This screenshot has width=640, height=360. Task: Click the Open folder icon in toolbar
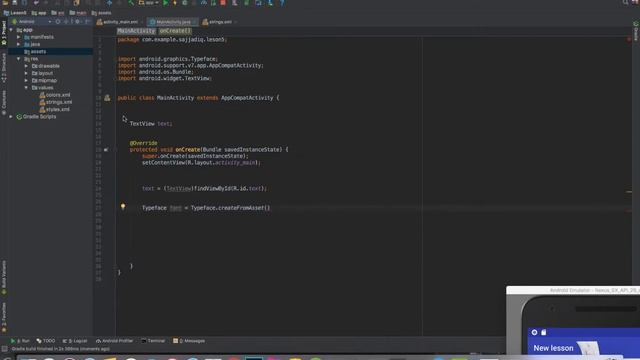(5, 3)
